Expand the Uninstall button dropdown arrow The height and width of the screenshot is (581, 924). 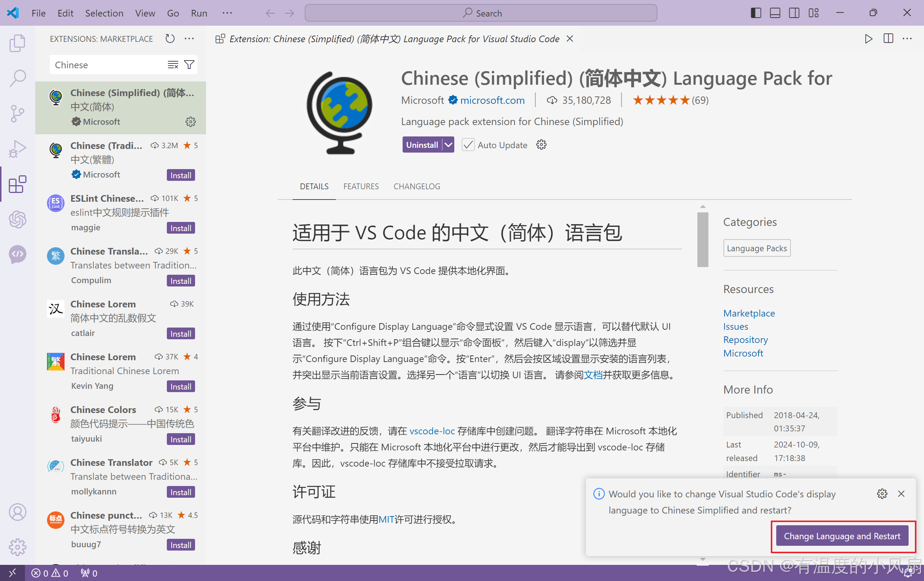click(x=448, y=145)
